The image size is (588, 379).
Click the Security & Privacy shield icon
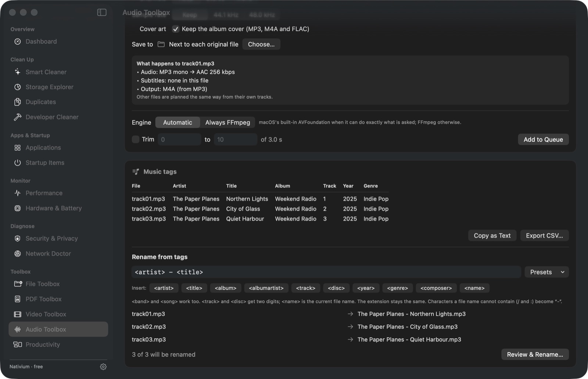18,238
